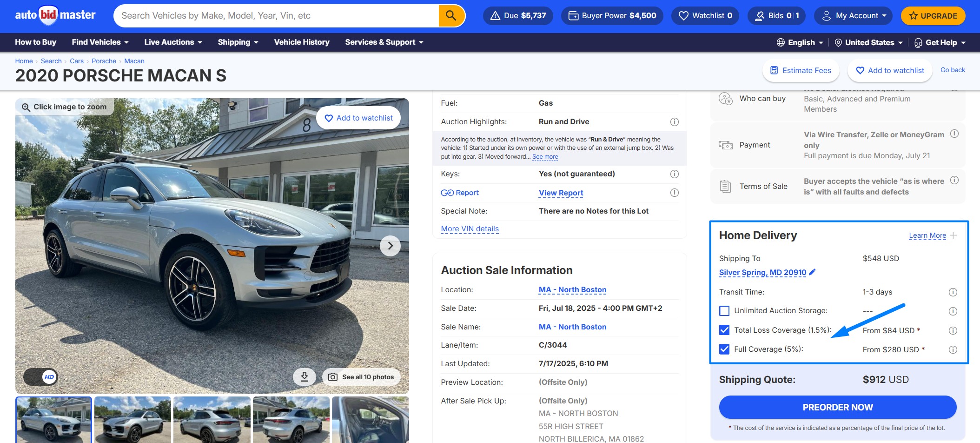The width and height of the screenshot is (980, 443).
Task: Expand the My Account dropdown
Action: pyautogui.click(x=853, y=16)
